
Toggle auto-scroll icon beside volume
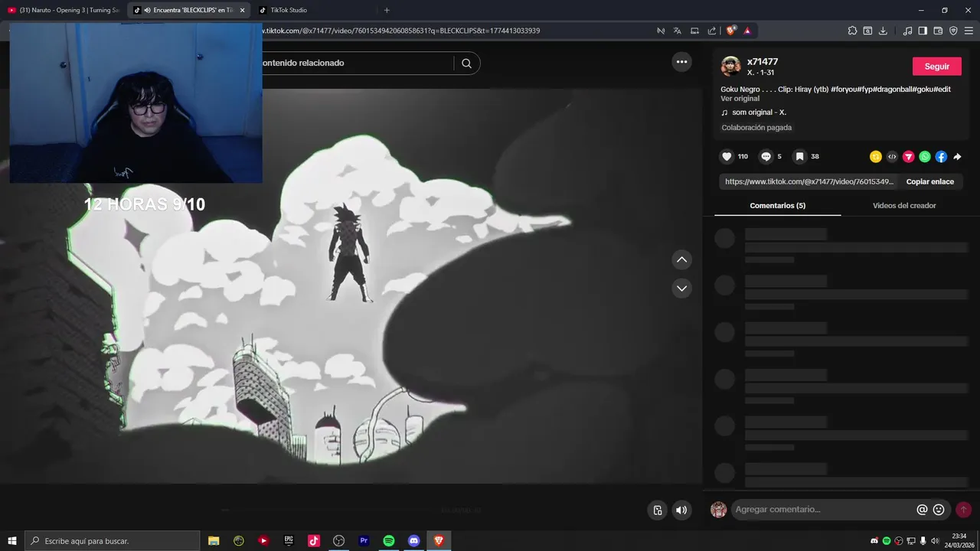(657, 510)
